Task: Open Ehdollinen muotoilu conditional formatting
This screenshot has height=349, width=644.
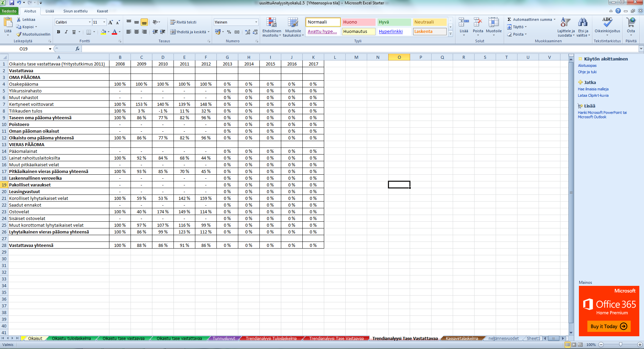Action: click(271, 27)
